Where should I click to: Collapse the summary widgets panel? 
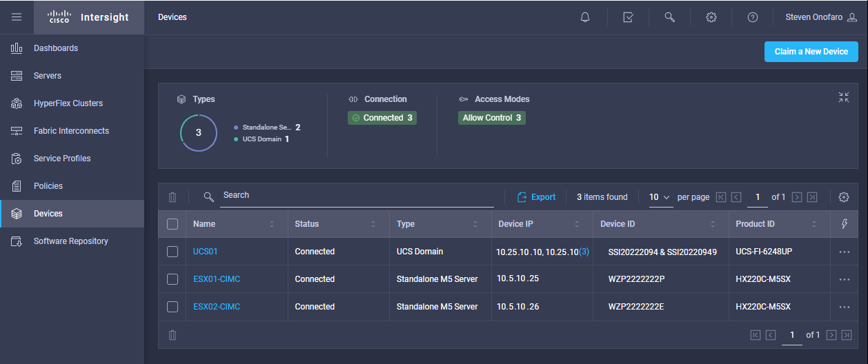[843, 97]
